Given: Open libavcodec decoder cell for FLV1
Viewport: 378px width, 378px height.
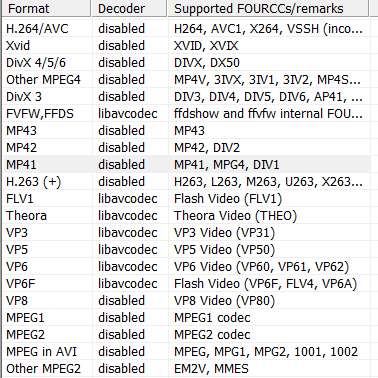Looking at the screenshot, I should click(128, 199).
